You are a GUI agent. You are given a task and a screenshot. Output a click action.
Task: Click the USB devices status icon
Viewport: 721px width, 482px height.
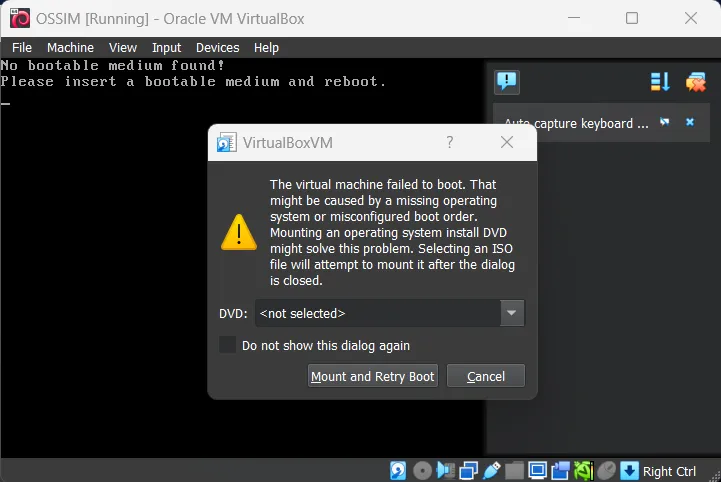[x=490, y=471]
